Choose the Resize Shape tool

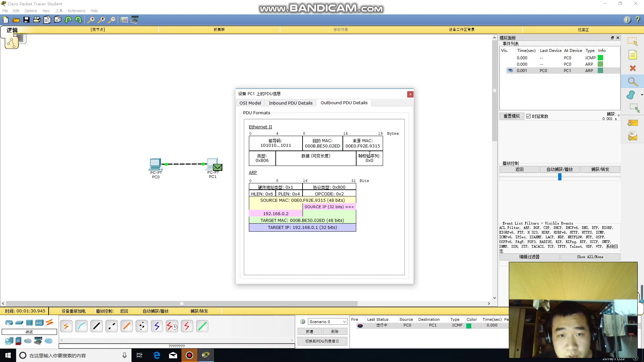click(x=634, y=108)
